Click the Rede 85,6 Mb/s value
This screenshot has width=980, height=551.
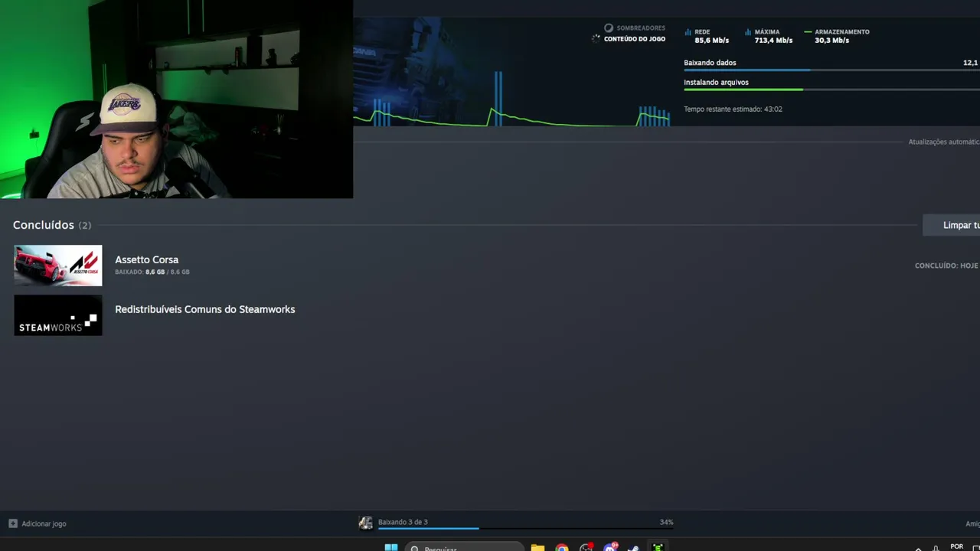tap(711, 40)
